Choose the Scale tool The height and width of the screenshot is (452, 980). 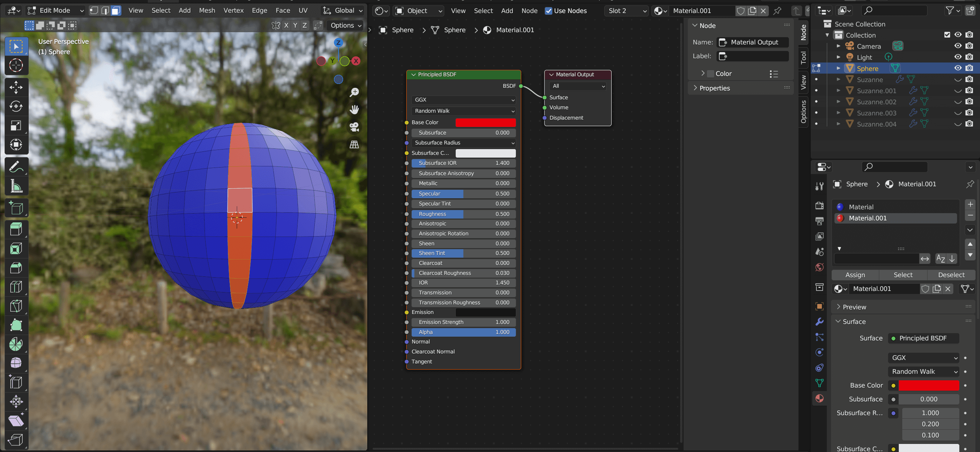16,125
